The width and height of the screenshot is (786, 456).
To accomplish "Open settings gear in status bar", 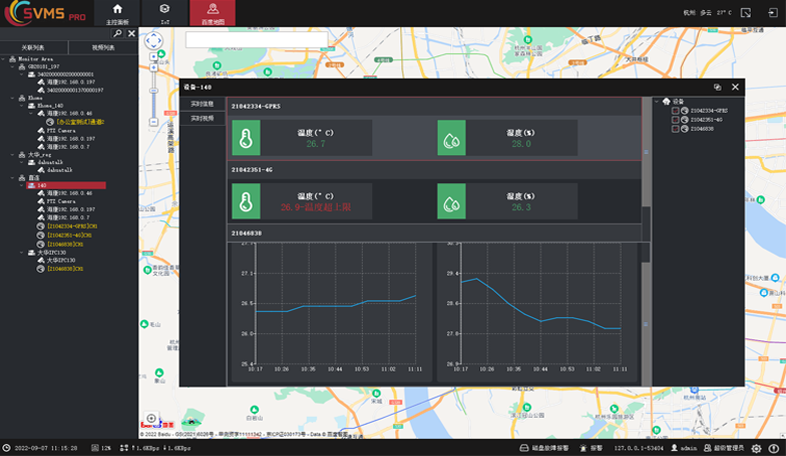I will tap(756, 448).
